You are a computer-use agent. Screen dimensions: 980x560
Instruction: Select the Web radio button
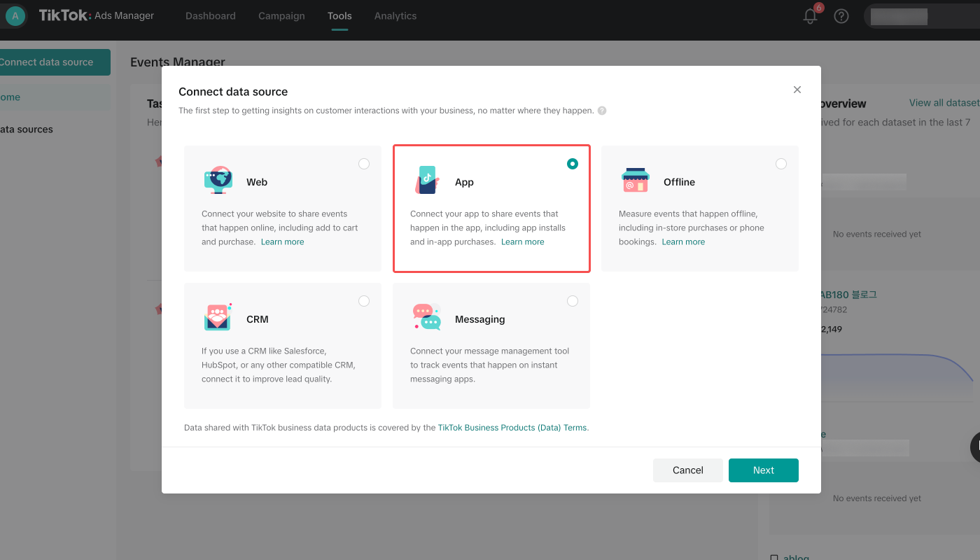tap(364, 164)
